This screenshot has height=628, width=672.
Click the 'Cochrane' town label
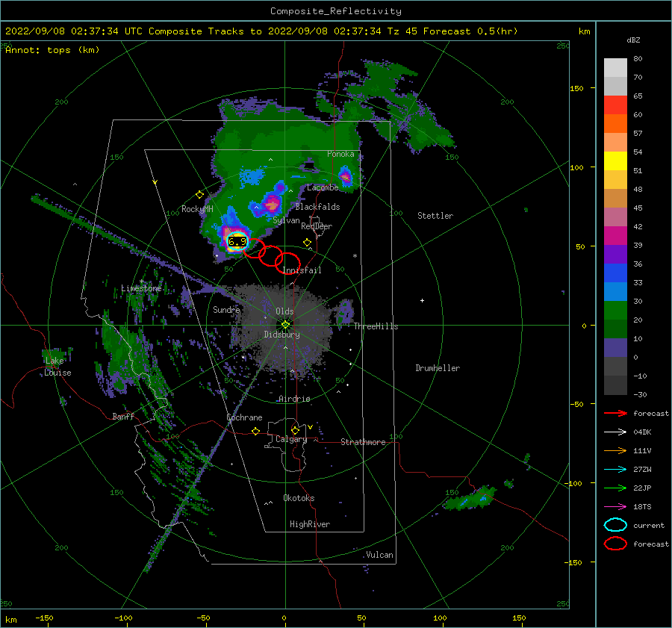coord(244,417)
